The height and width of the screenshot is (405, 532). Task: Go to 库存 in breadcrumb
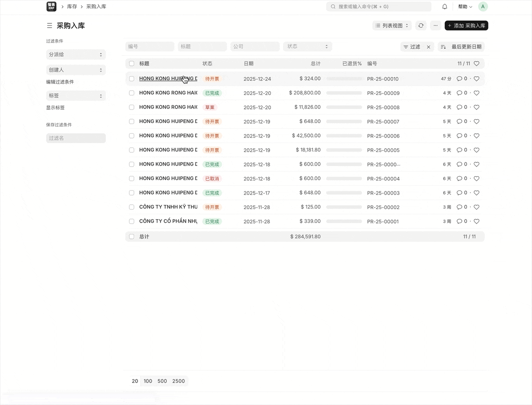pos(72,7)
